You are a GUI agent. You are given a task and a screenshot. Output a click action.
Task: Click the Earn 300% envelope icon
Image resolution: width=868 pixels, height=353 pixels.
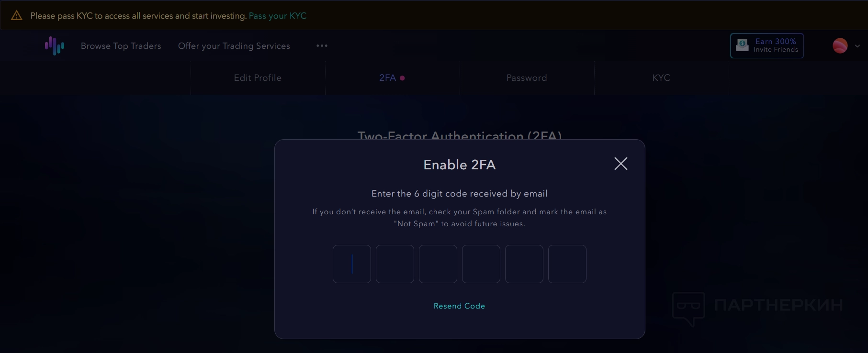(742, 45)
